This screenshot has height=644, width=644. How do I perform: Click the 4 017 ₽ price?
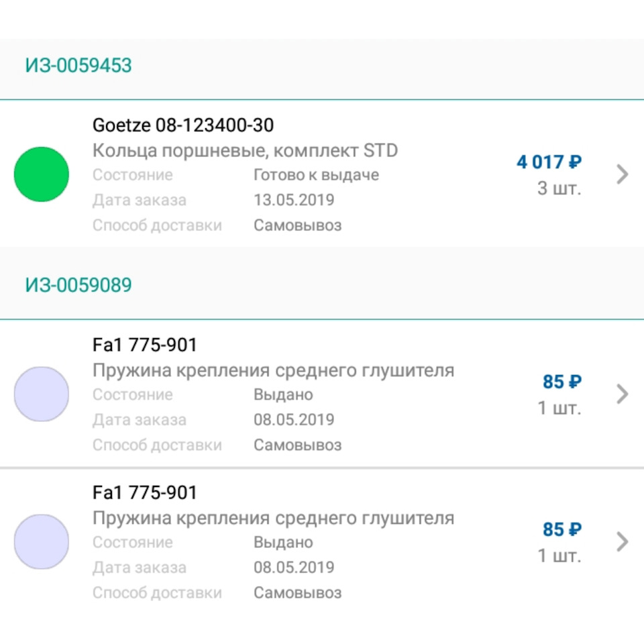click(549, 162)
